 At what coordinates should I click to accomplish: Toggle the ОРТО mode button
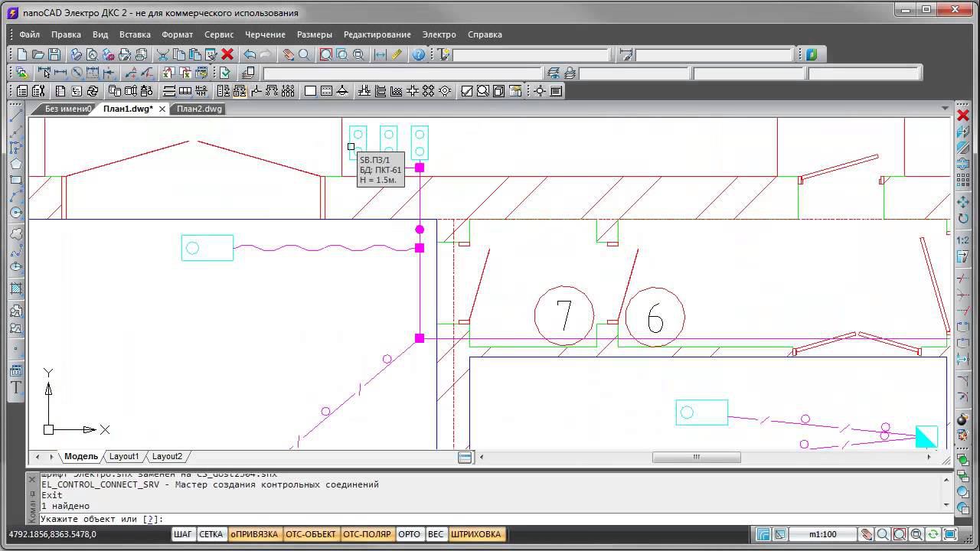(x=409, y=534)
